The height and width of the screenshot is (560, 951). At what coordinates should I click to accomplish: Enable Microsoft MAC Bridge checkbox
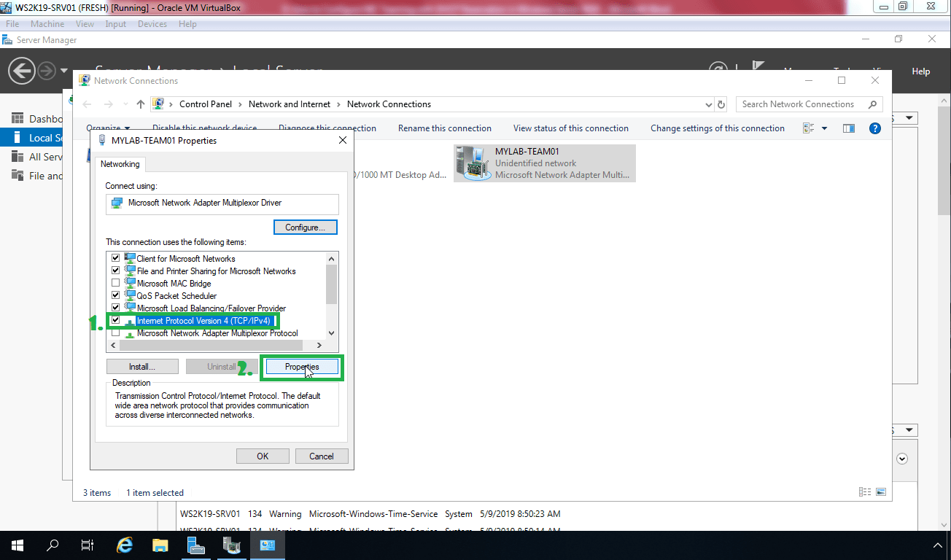point(115,283)
